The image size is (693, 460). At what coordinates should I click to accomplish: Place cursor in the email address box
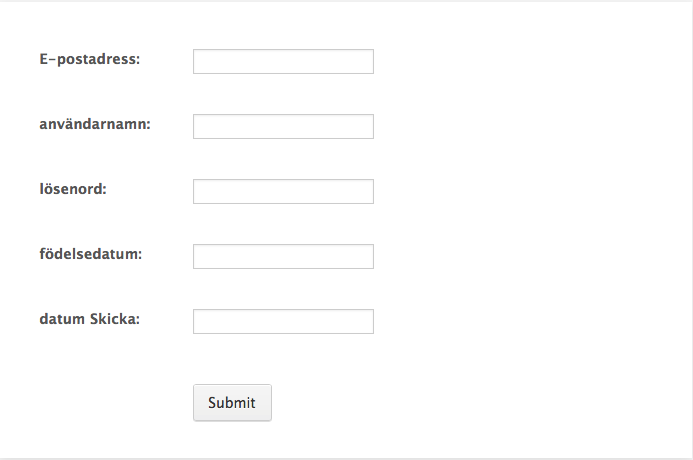(x=283, y=62)
